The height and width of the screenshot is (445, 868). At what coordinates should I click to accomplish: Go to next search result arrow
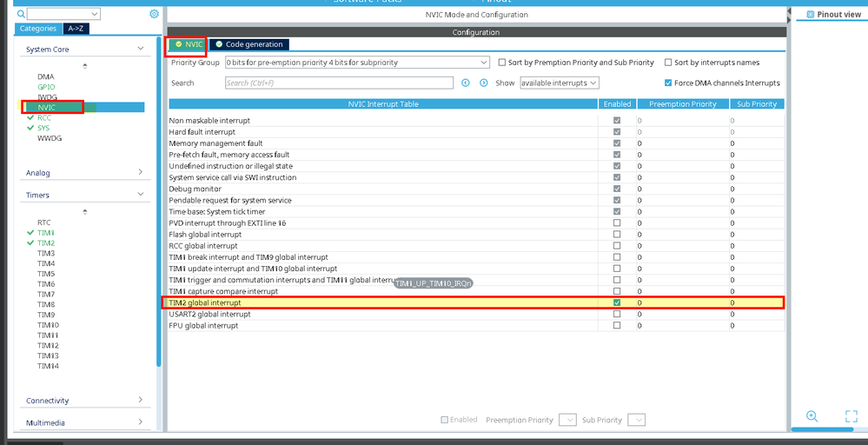click(484, 83)
